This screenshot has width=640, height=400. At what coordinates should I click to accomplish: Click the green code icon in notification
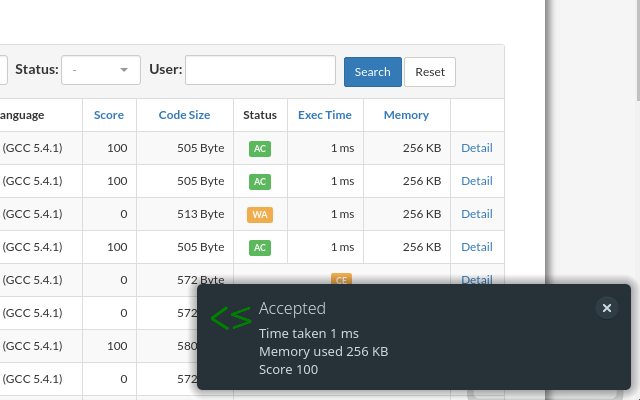pos(231,318)
